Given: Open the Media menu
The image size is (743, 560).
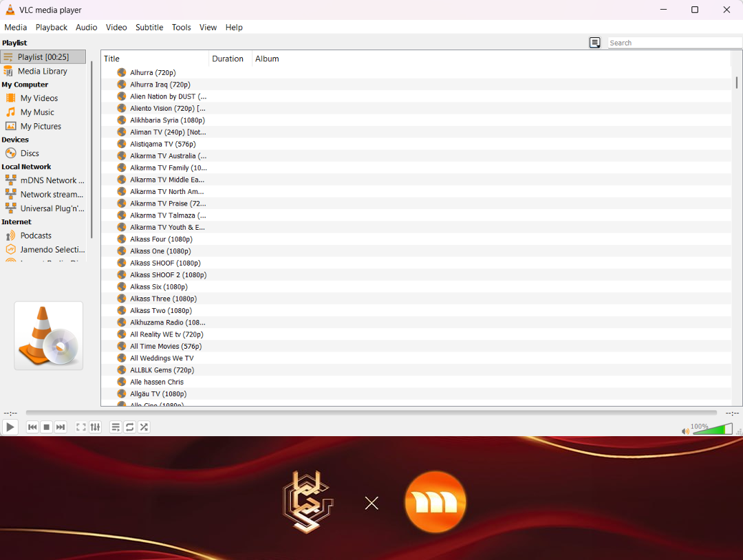Looking at the screenshot, I should pos(16,28).
